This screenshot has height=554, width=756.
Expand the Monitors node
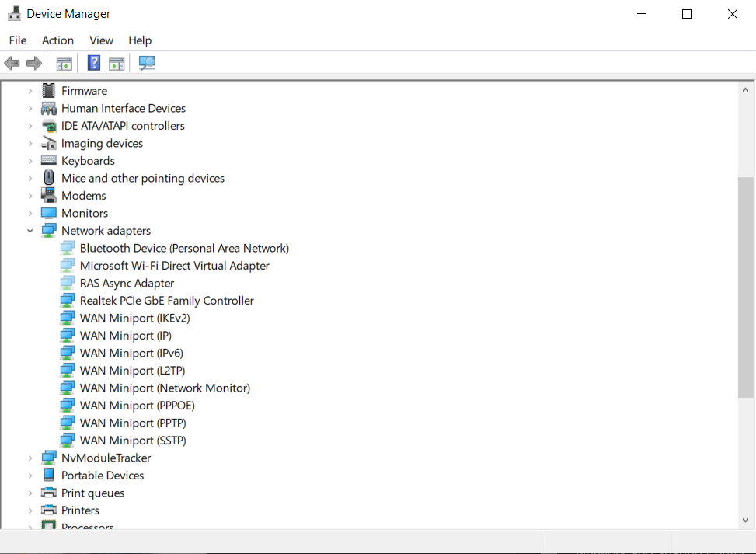(30, 213)
